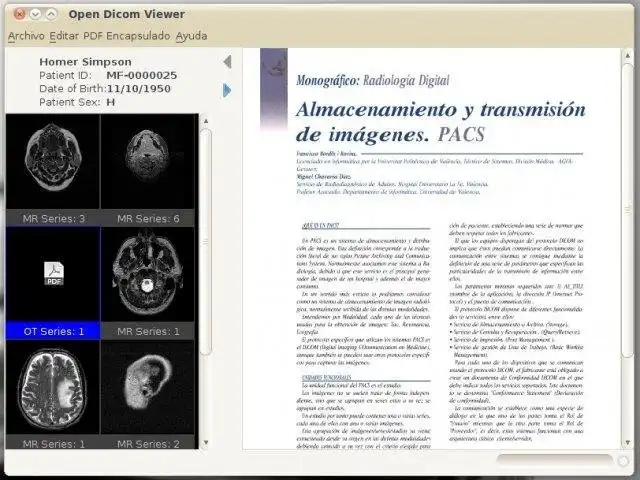640x480 pixels.
Task: Select the MR Series: 3 thumbnail
Action: tap(53, 162)
